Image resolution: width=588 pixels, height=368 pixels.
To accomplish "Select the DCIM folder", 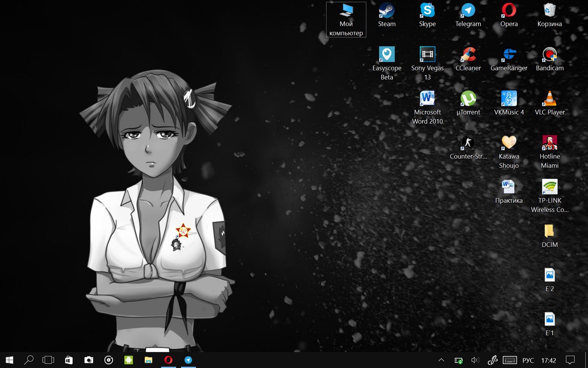I will (x=549, y=236).
